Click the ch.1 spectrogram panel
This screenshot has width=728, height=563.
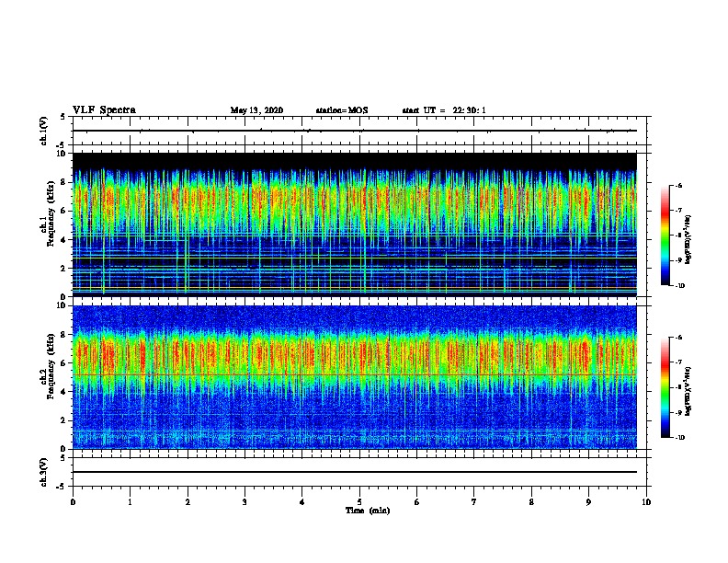point(355,224)
